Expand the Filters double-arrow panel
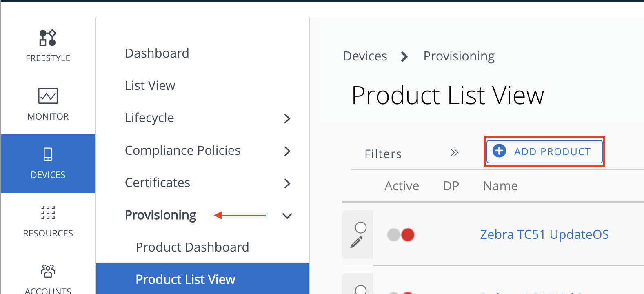 click(454, 153)
